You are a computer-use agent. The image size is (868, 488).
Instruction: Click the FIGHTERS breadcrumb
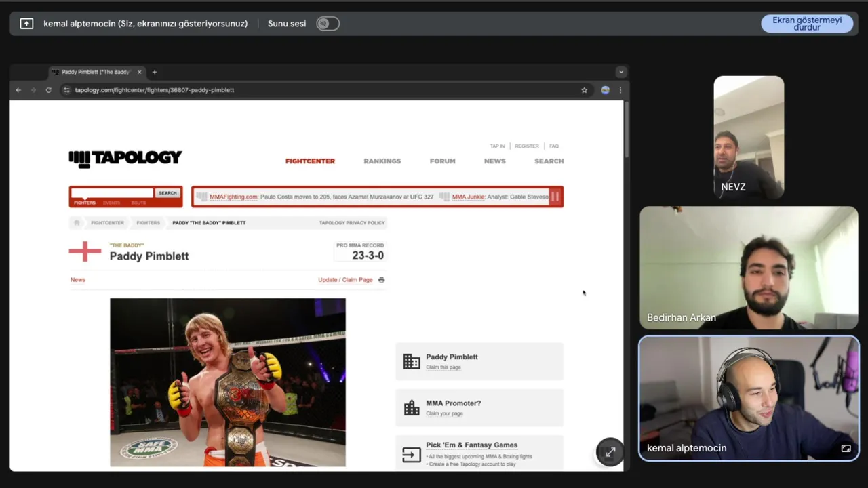pos(148,222)
